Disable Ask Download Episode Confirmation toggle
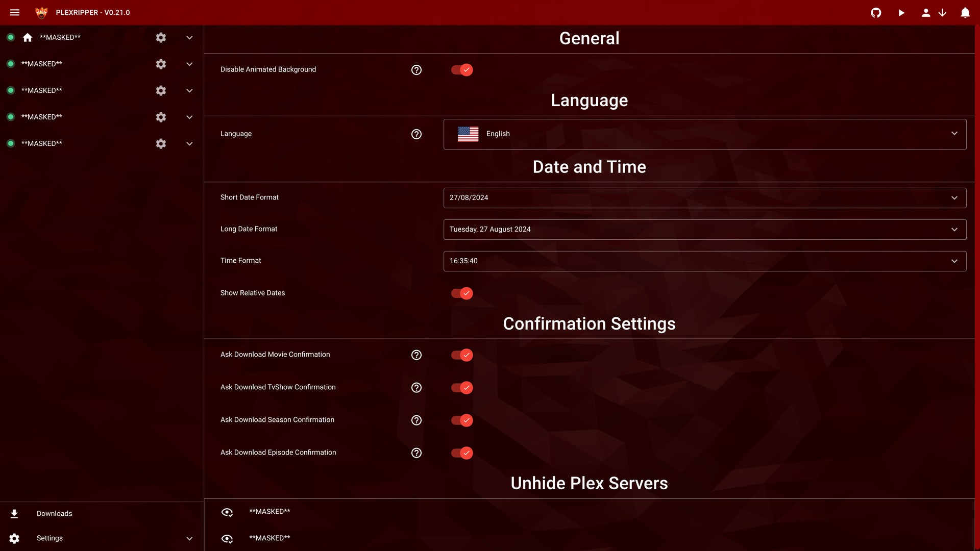 [x=462, y=453]
